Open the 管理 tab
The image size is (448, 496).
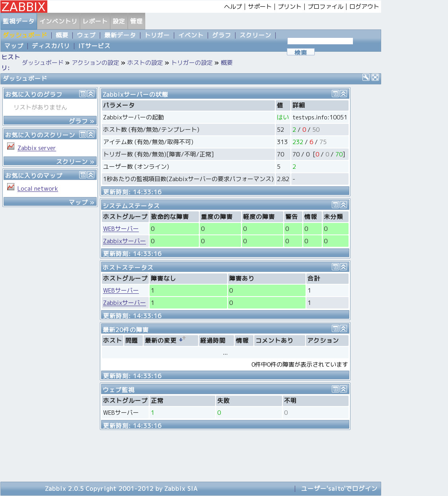pyautogui.click(x=136, y=21)
